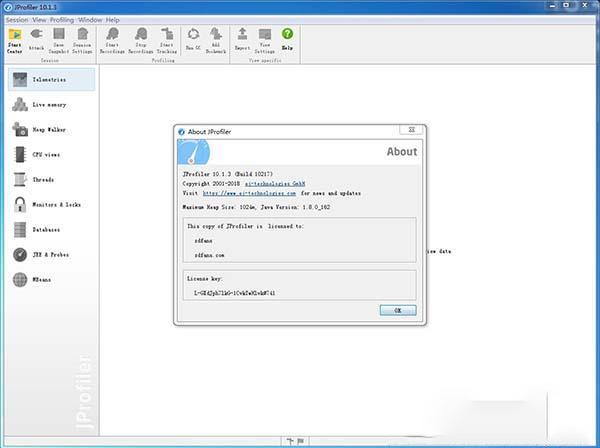Screen dimensions: 600x448
Task: Click the Export toolbar icon
Action: pos(242,40)
